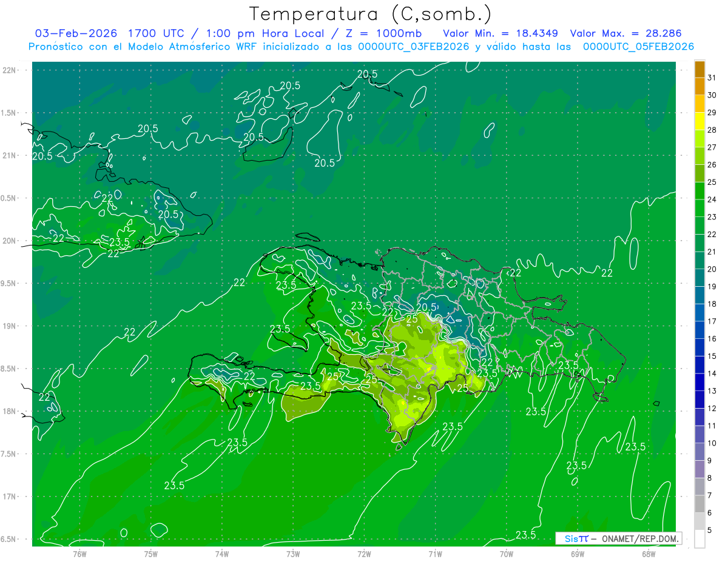This screenshot has width=728, height=562.
Task: Click the '18N' latitude axis label
Action: pyautogui.click(x=10, y=411)
